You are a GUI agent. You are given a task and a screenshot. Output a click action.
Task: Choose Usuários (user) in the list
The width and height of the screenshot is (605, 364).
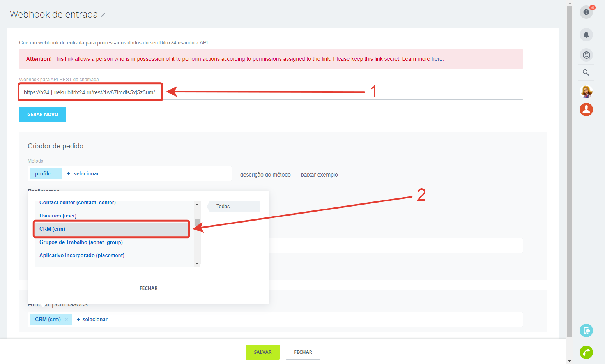click(x=58, y=216)
